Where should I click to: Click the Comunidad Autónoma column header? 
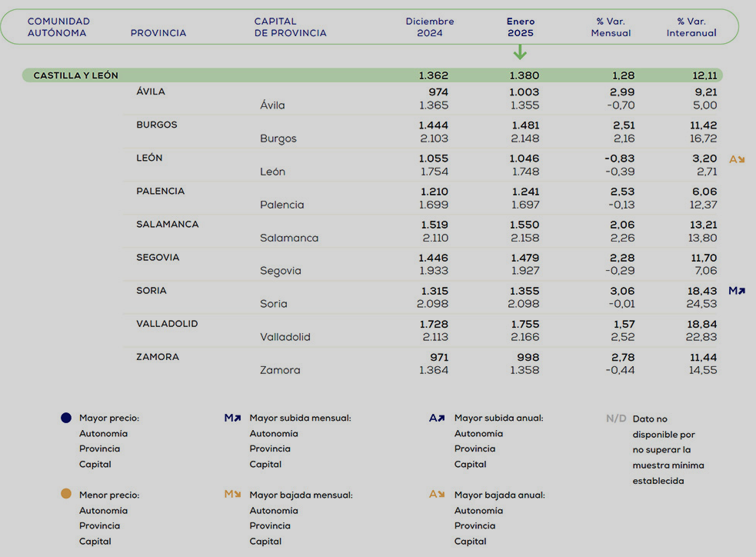[58, 27]
